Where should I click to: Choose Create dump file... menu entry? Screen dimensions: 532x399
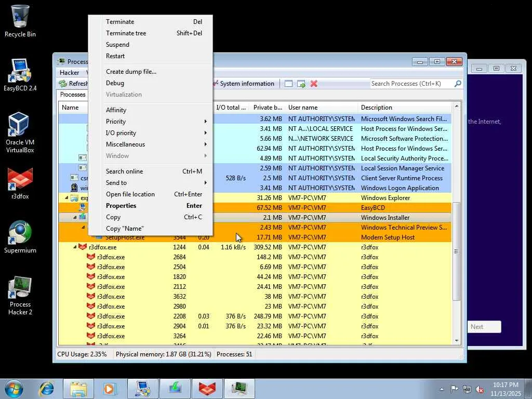click(150, 72)
